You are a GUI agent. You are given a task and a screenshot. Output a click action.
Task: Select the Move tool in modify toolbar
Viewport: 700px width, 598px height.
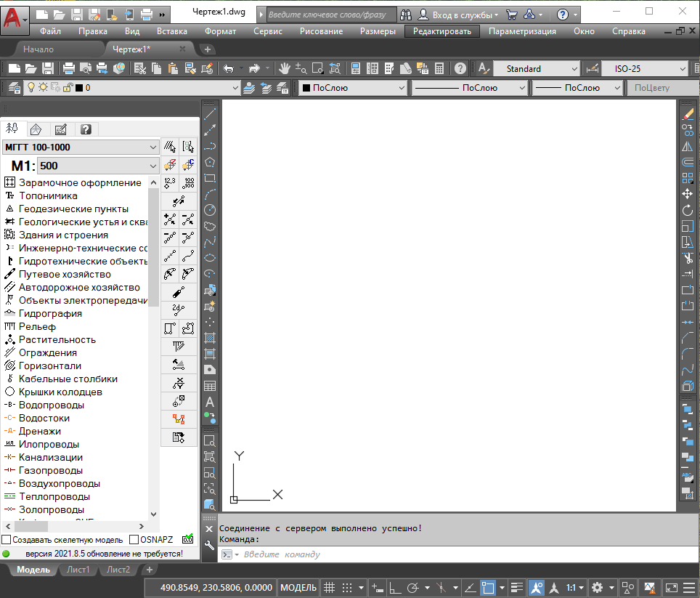click(x=688, y=194)
